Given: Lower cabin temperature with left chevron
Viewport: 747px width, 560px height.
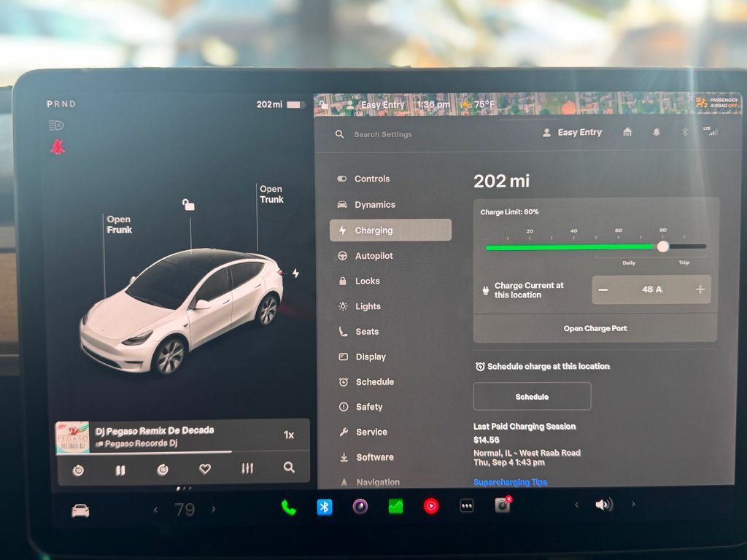Looking at the screenshot, I should point(156,510).
